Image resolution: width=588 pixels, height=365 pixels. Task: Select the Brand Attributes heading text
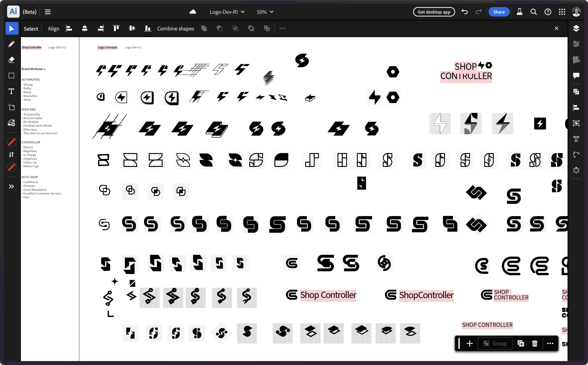coord(34,69)
